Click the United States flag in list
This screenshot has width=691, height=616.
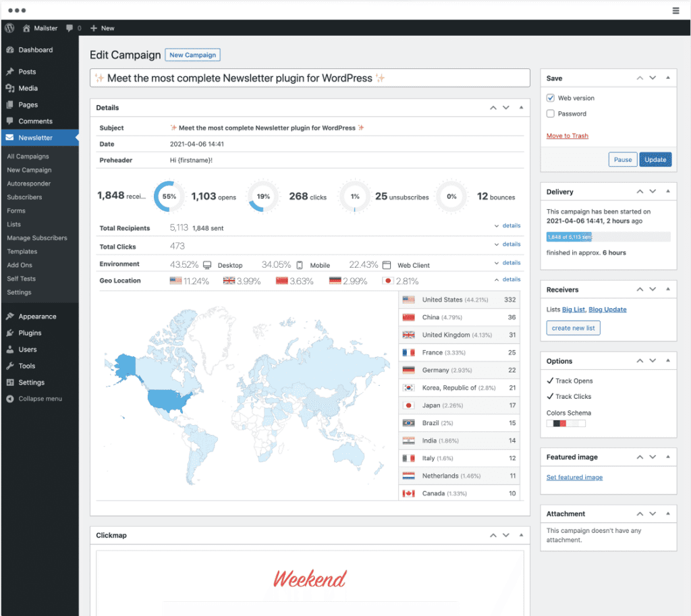pyautogui.click(x=408, y=300)
